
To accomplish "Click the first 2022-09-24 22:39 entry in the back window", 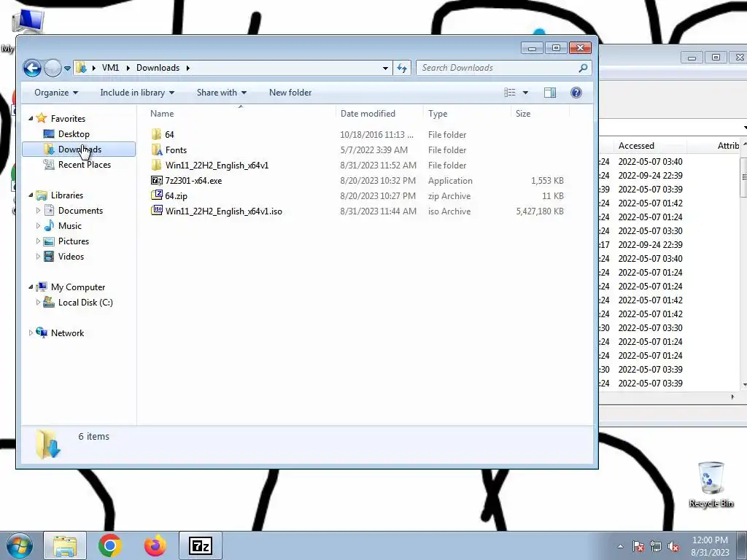I will (x=650, y=176).
